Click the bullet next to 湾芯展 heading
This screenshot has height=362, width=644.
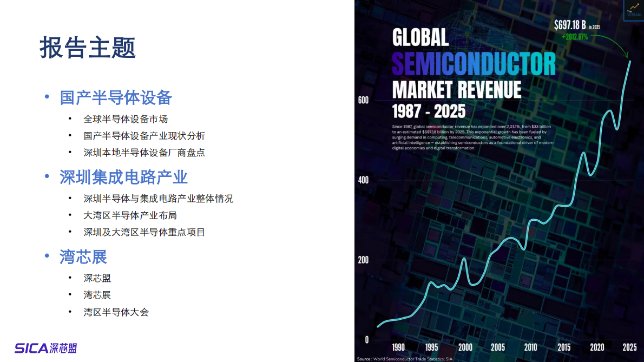pos(47,256)
